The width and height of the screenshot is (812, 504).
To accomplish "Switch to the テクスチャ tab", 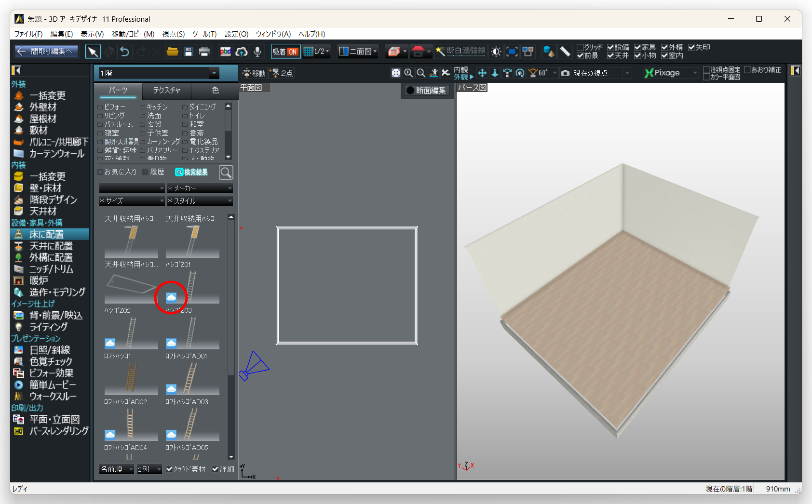I will pyautogui.click(x=166, y=90).
